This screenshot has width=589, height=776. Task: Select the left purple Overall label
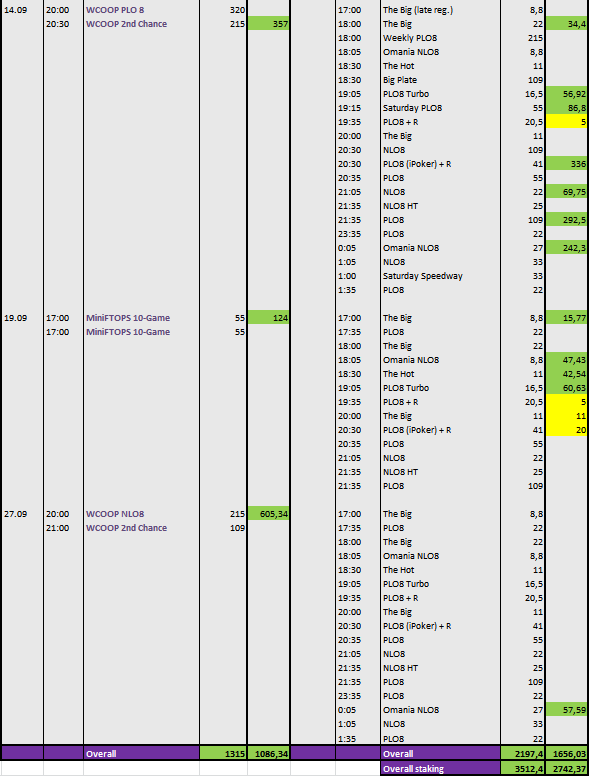pyautogui.click(x=141, y=753)
